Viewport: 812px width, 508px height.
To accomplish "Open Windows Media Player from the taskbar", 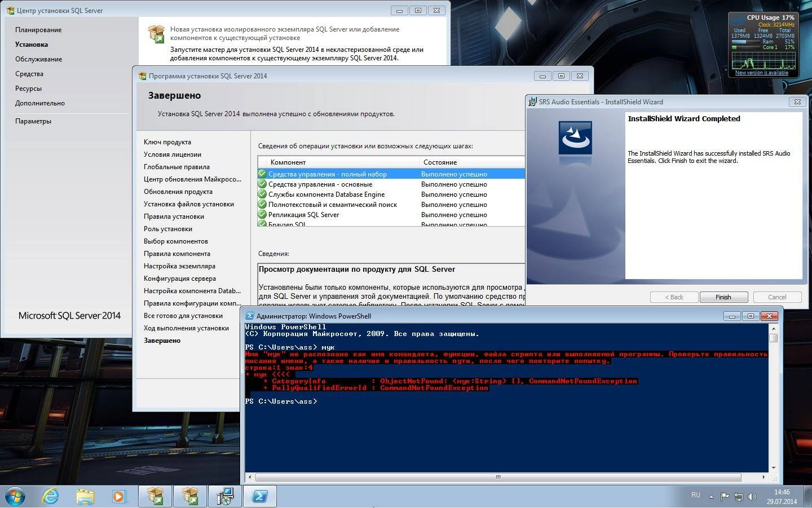I will pos(119,496).
